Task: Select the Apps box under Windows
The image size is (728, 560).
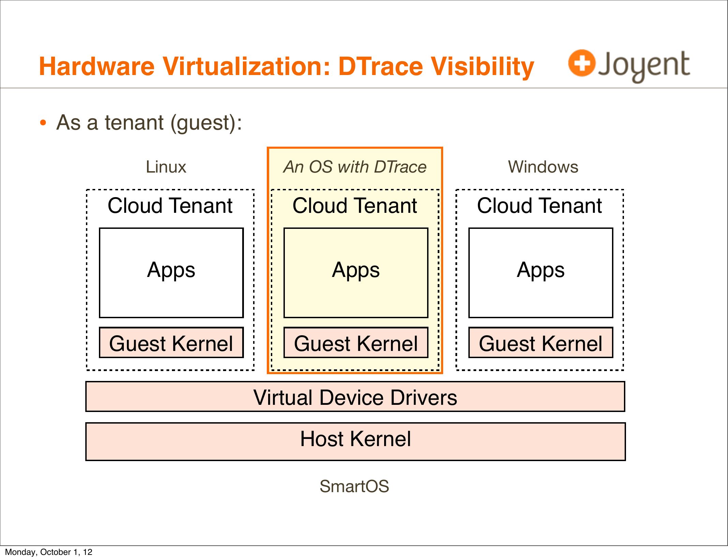Action: [541, 273]
